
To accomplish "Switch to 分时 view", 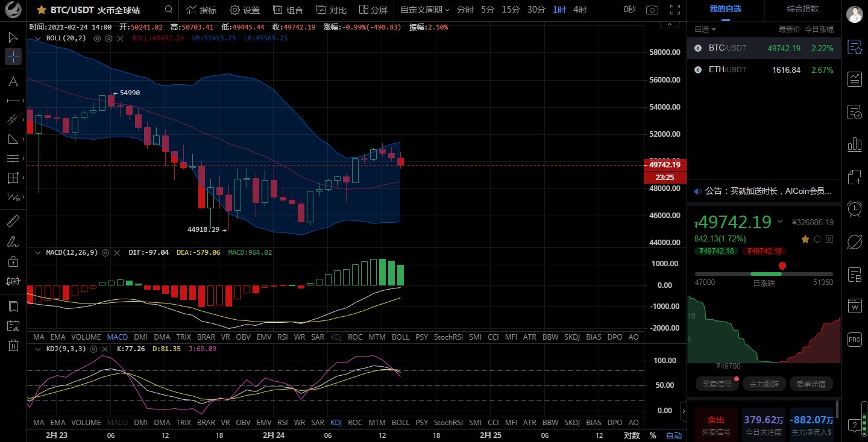I will tap(465, 10).
